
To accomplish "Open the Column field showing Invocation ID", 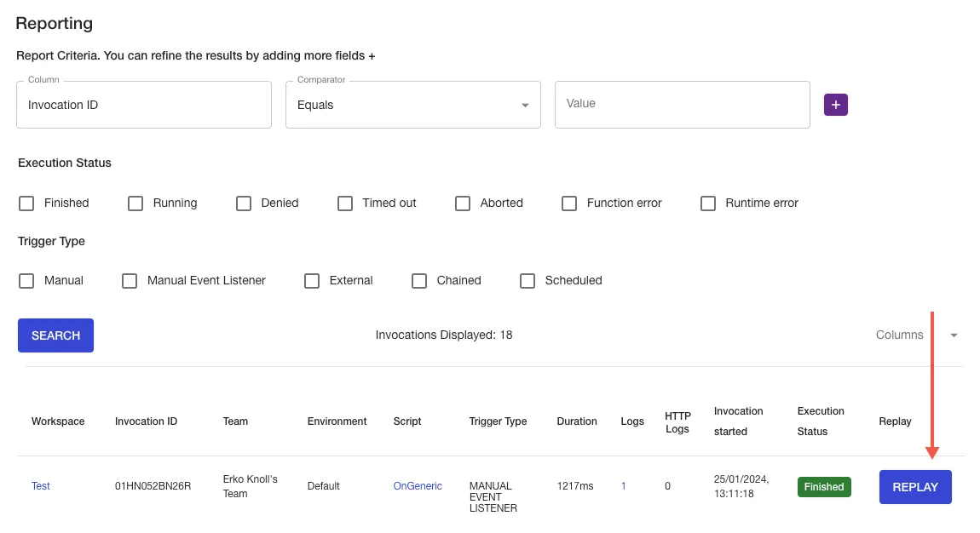I will click(x=144, y=105).
